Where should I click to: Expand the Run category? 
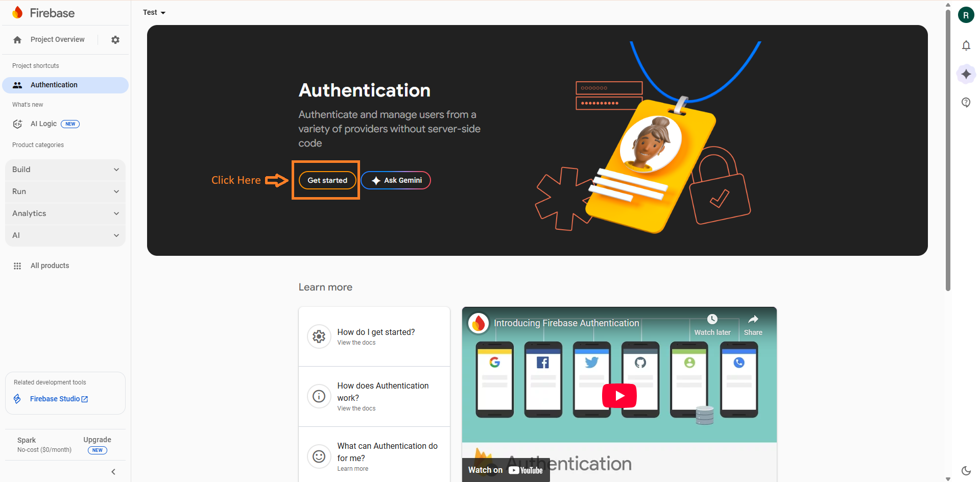click(x=65, y=191)
